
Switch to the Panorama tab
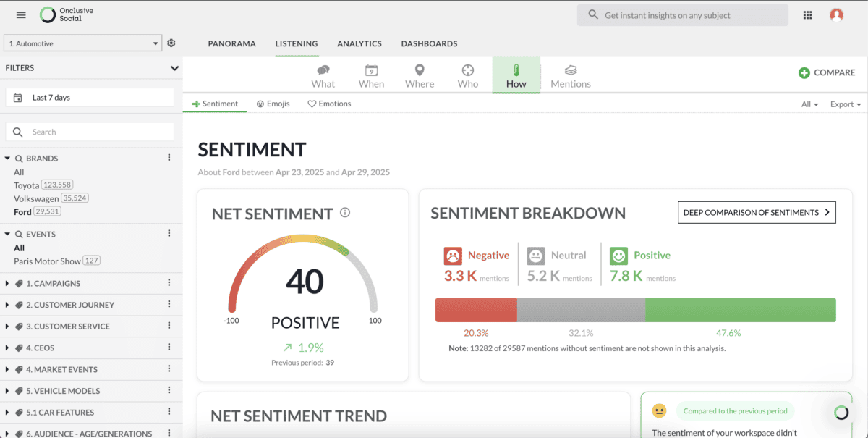tap(231, 43)
